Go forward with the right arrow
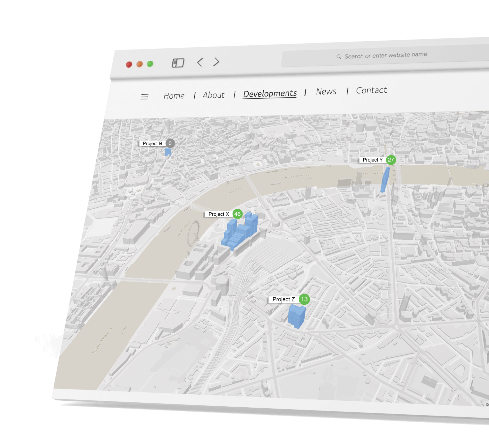The height and width of the screenshot is (448, 489). (x=216, y=62)
